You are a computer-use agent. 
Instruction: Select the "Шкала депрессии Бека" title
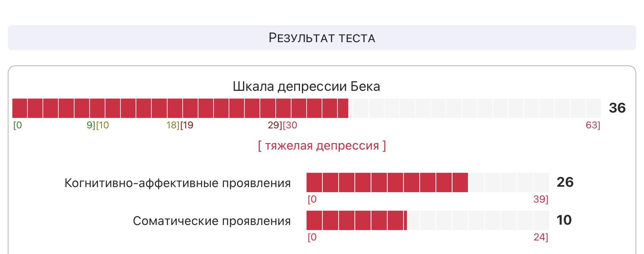click(x=306, y=86)
